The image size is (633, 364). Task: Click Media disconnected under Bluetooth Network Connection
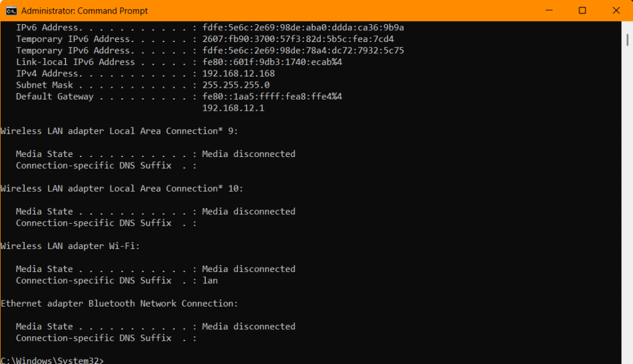pyautogui.click(x=249, y=326)
